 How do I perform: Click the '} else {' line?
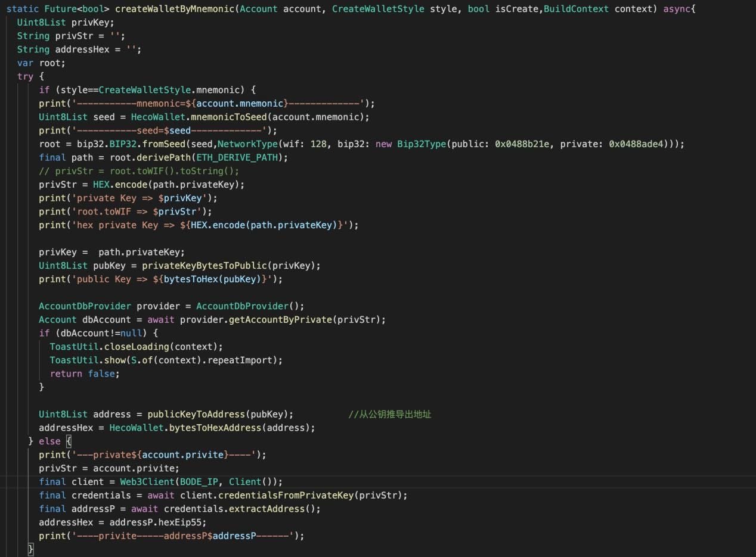[x=50, y=441]
